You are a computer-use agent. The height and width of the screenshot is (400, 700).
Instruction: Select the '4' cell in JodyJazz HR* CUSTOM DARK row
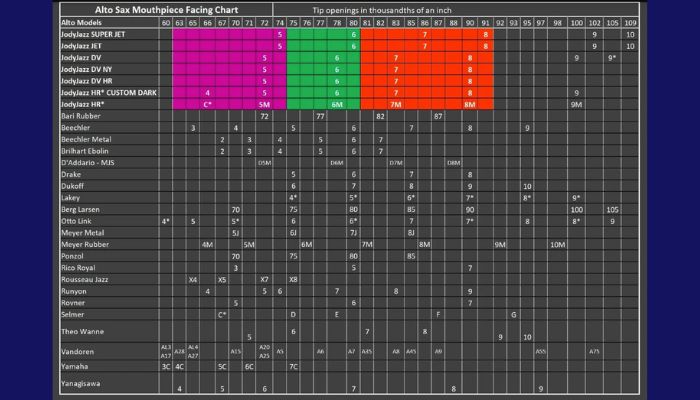[x=208, y=93]
